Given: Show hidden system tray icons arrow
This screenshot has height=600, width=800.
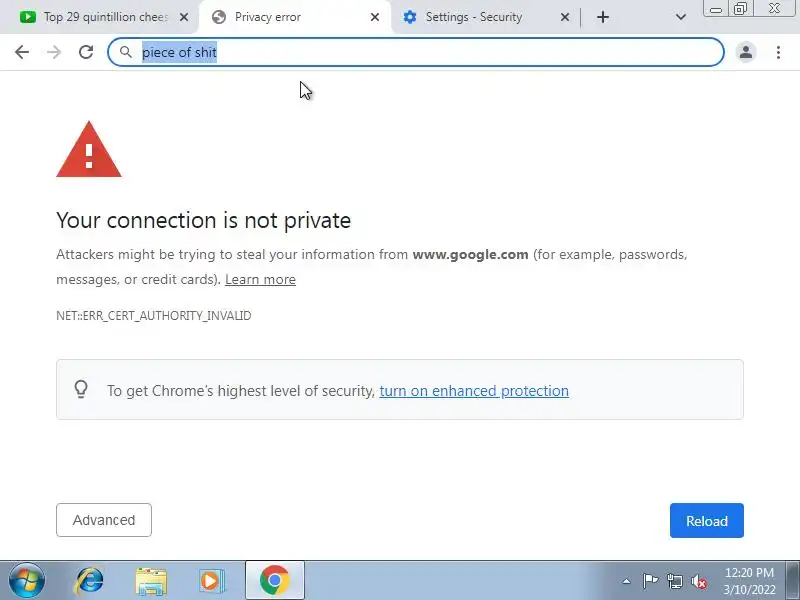Looking at the screenshot, I should (627, 581).
